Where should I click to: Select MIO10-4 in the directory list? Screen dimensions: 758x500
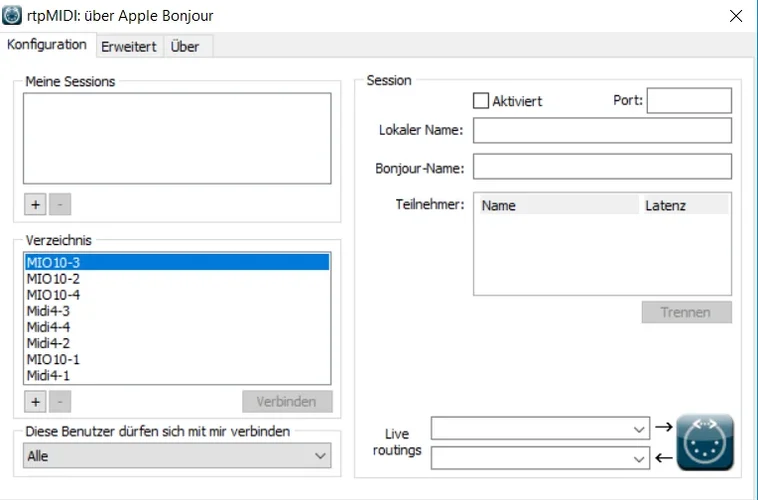click(177, 294)
